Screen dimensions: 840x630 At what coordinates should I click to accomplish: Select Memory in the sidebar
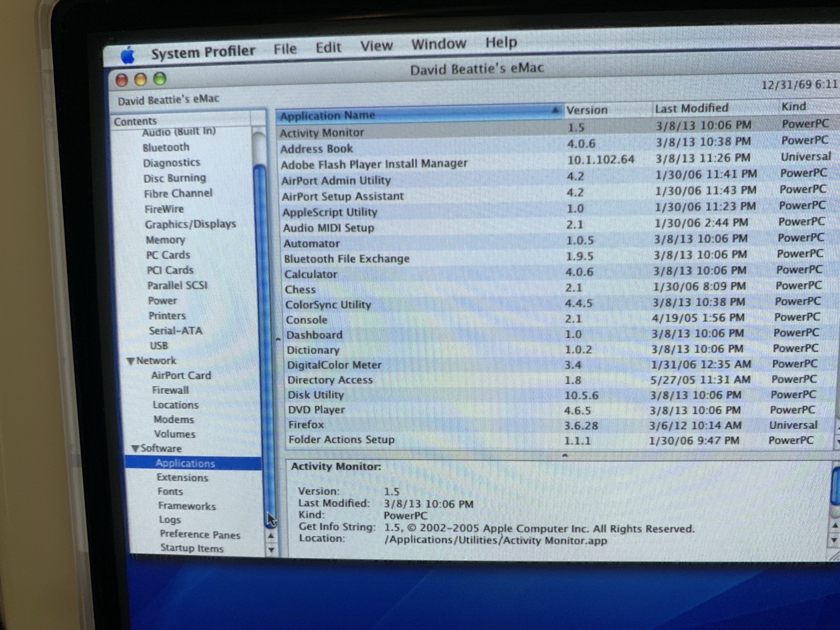pyautogui.click(x=165, y=240)
